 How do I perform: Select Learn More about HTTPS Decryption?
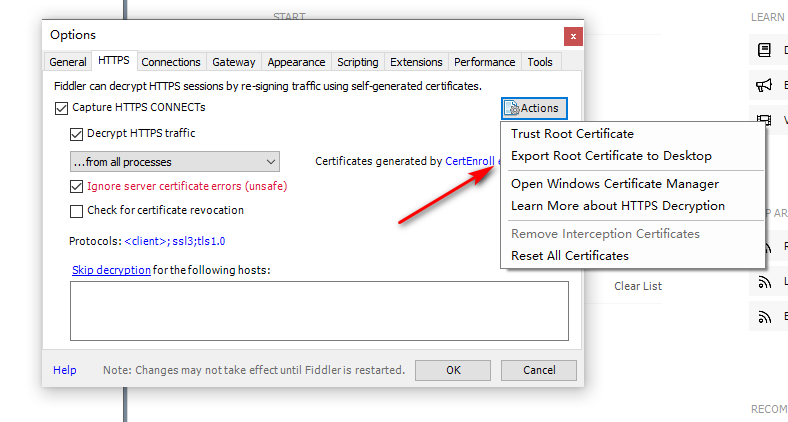(633, 206)
